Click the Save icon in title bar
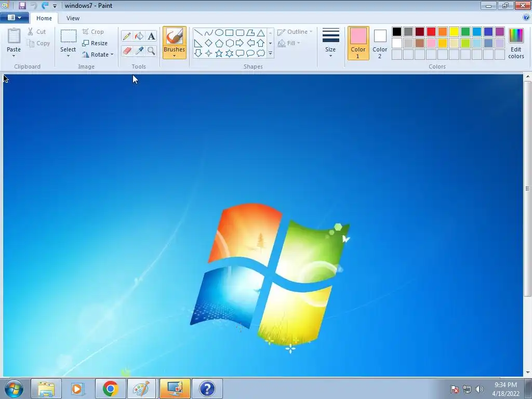The image size is (532, 399). tap(22, 5)
